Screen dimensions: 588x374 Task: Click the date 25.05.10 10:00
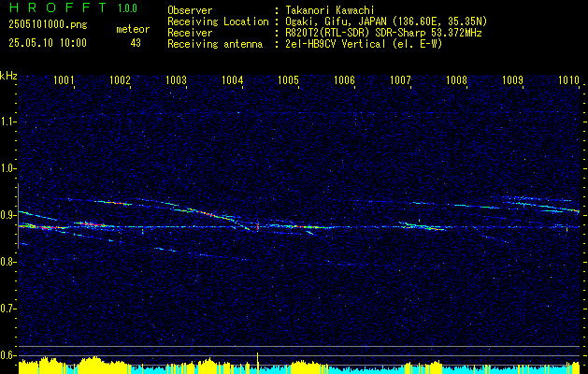click(48, 43)
